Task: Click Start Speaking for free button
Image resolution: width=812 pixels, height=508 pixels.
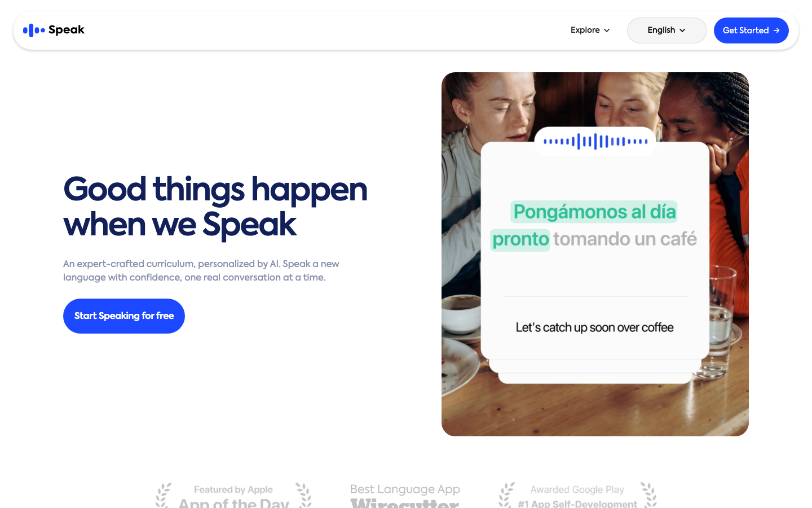Action: click(x=124, y=316)
